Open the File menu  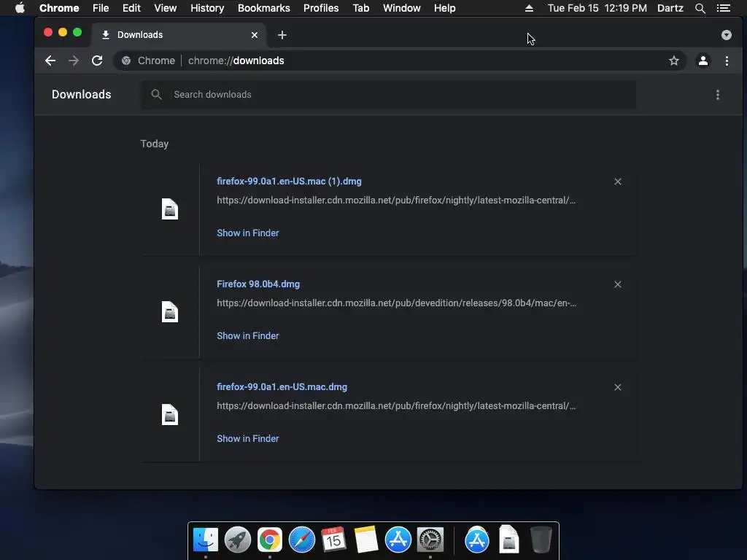tap(101, 8)
